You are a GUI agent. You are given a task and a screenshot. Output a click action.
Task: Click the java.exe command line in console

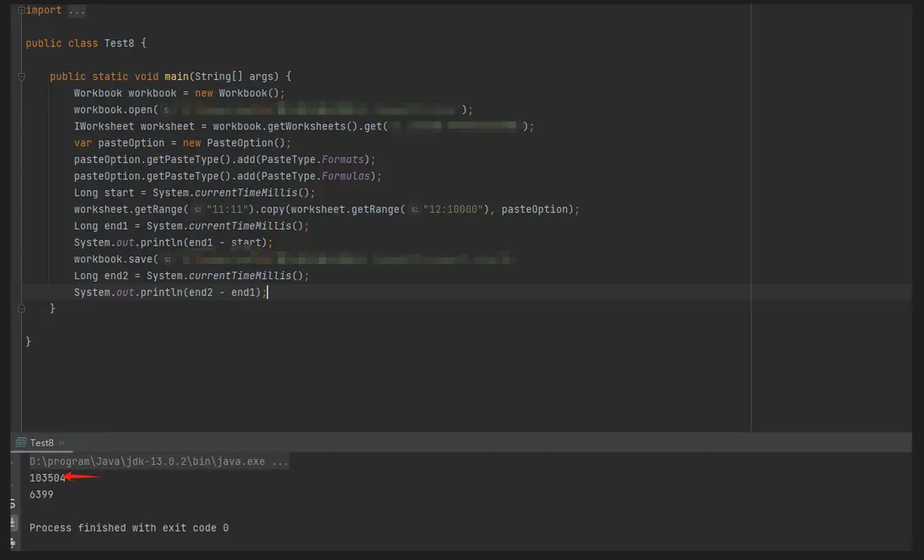[x=159, y=462]
